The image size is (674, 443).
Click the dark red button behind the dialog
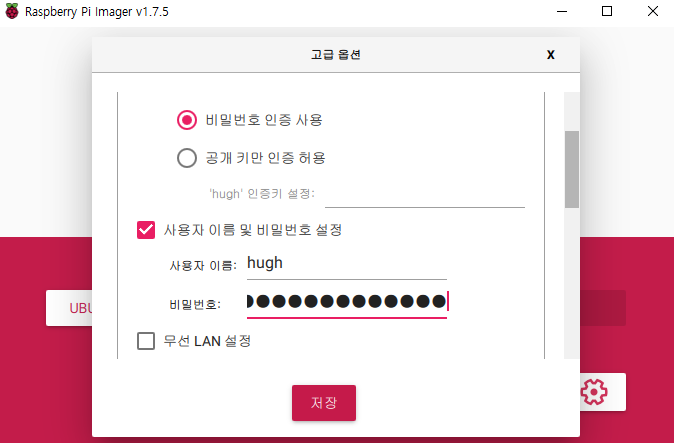pos(603,308)
